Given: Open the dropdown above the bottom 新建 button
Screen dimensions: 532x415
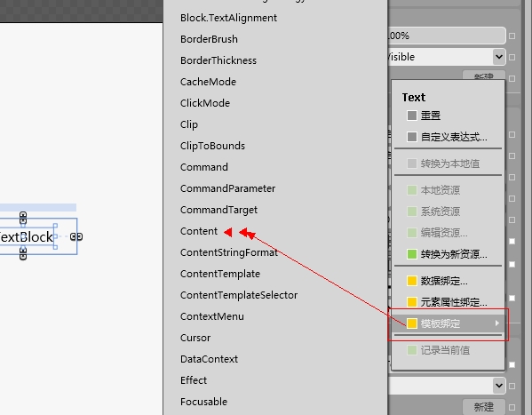Looking at the screenshot, I should tap(499, 386).
